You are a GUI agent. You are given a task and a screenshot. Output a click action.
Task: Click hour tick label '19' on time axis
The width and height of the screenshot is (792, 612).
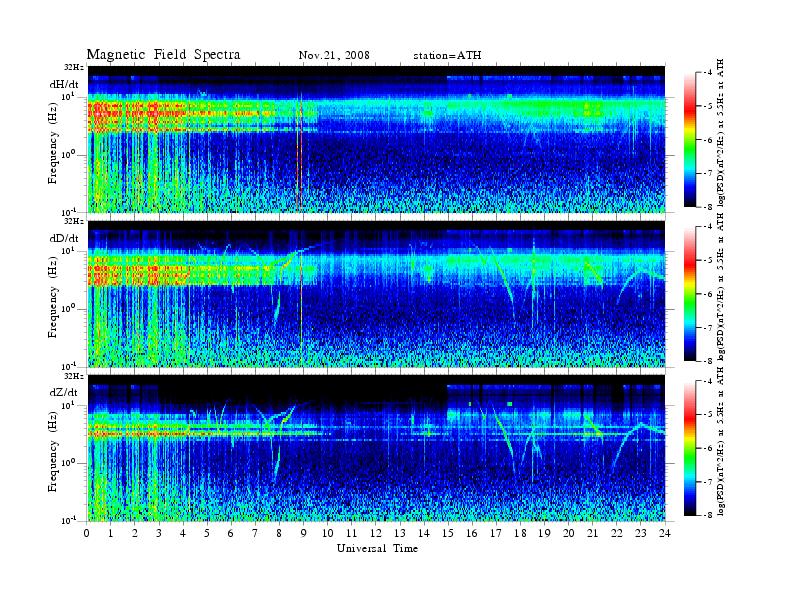pos(544,533)
